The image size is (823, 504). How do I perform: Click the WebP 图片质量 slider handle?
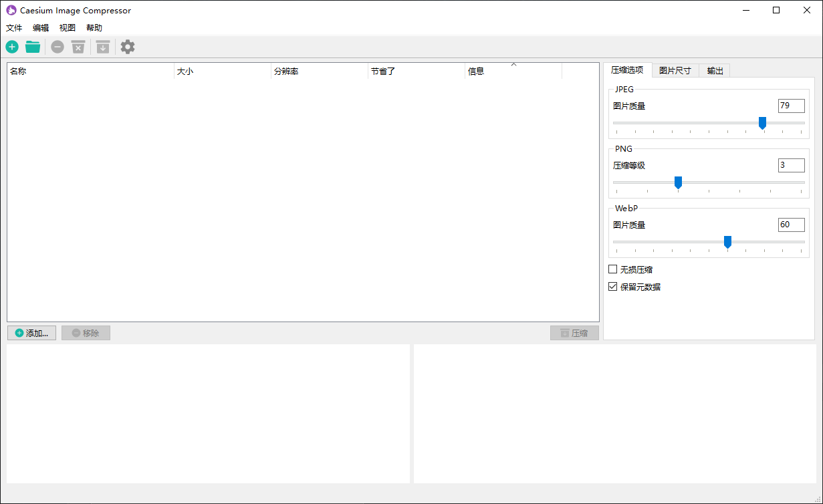pyautogui.click(x=727, y=242)
